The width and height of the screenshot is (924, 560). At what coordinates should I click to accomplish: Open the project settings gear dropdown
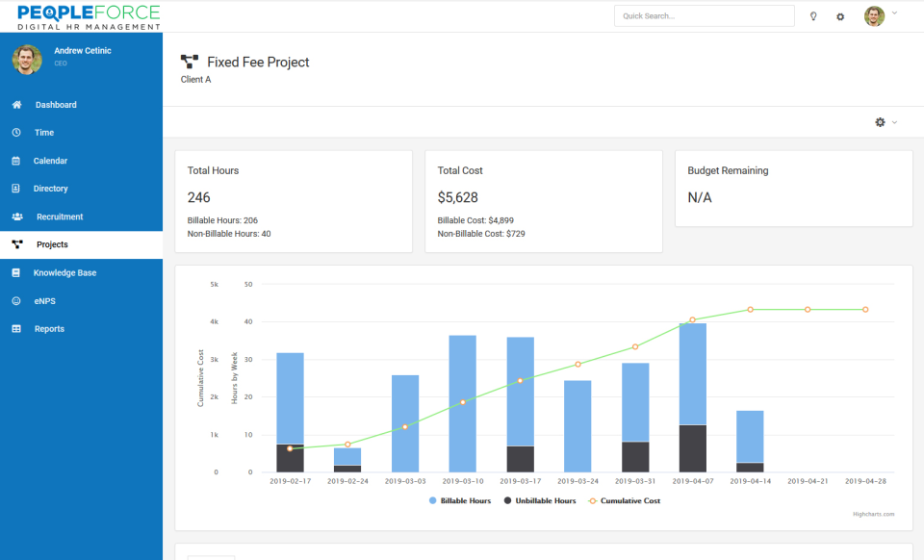[x=885, y=122]
